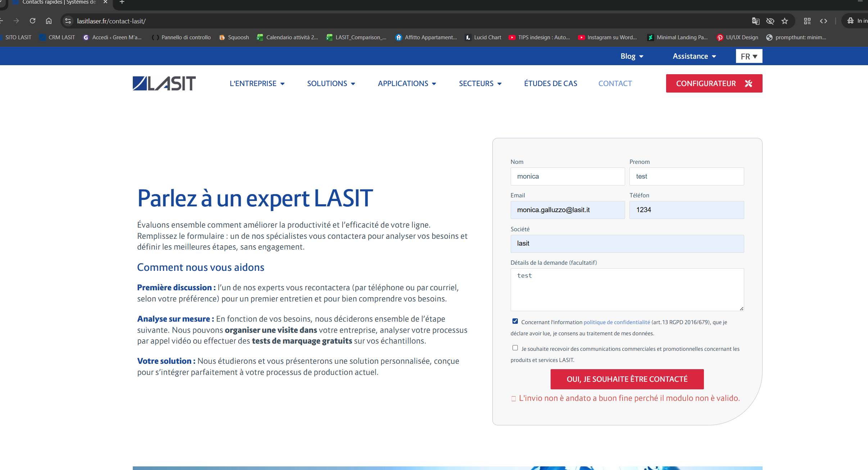Bookmark page with the star icon
Viewport: 868px width, 470px height.
click(x=785, y=21)
